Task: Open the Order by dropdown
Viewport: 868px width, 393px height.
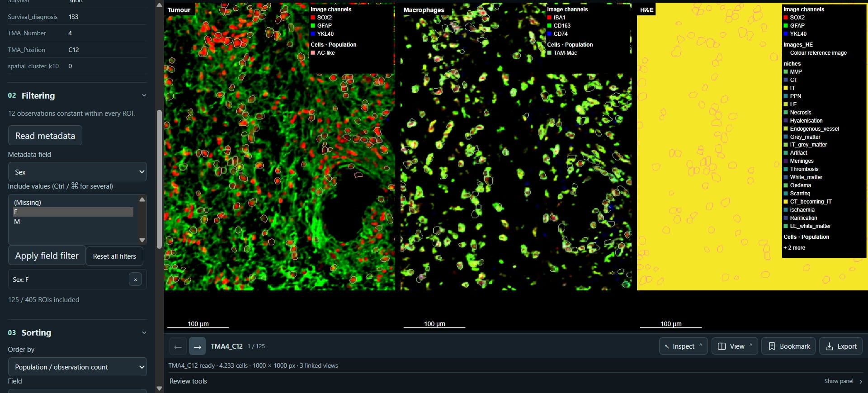Action: tap(77, 367)
